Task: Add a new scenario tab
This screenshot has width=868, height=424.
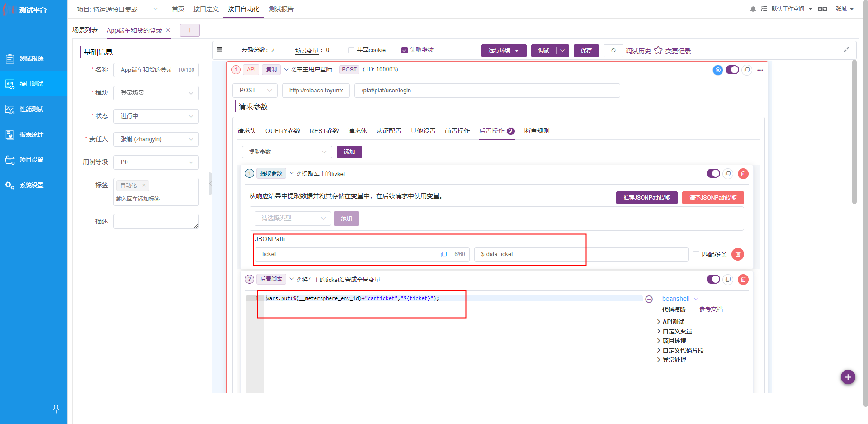Action: pos(190,30)
